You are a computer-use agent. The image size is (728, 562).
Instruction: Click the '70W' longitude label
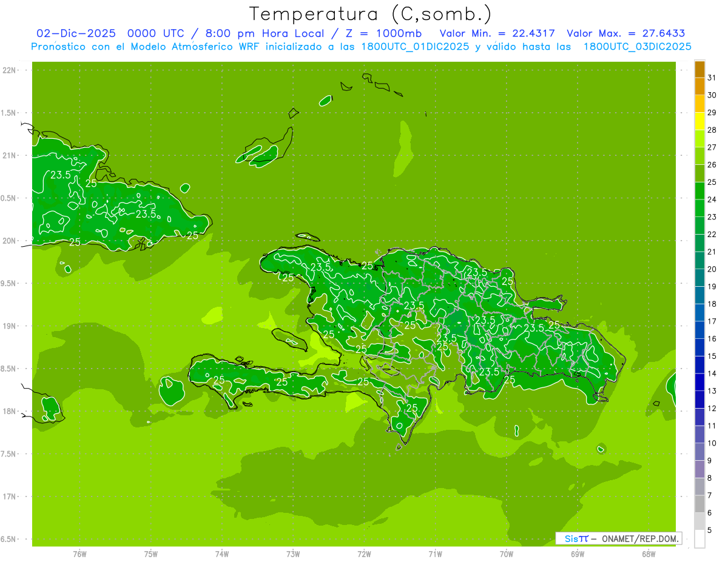pos(507,554)
